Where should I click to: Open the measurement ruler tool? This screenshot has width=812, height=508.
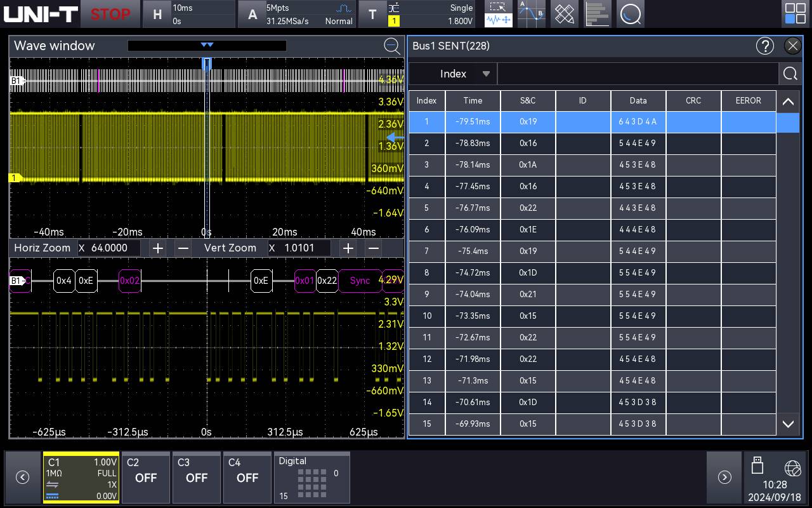click(564, 13)
